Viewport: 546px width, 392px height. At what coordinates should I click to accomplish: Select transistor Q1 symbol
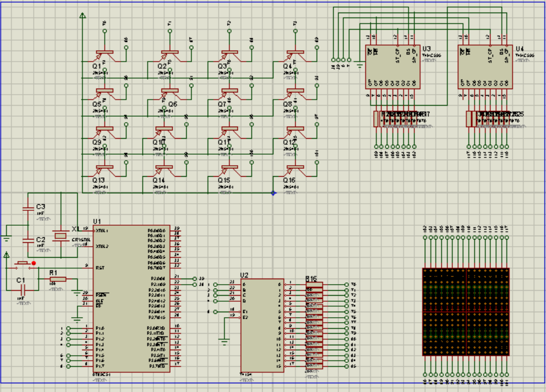[105, 56]
